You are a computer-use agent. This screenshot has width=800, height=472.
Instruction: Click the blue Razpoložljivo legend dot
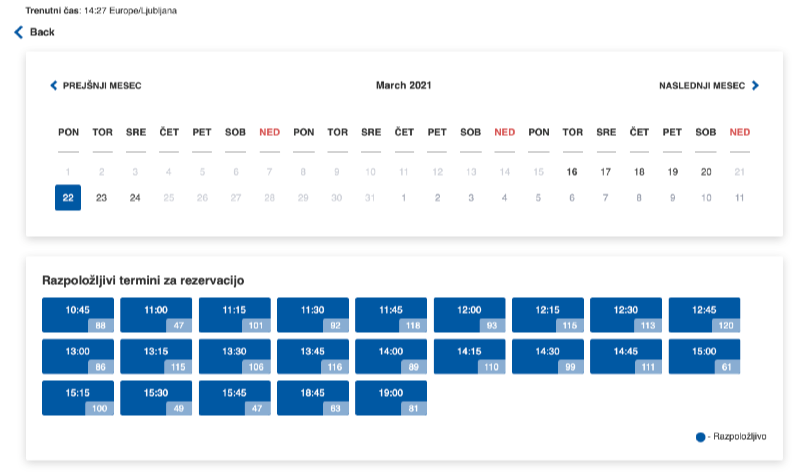pos(701,437)
